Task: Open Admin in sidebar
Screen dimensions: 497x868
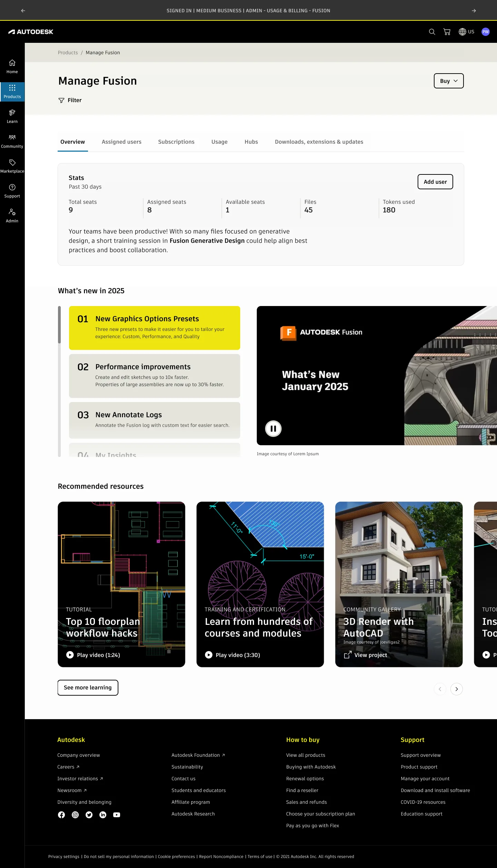Action: tap(12, 216)
